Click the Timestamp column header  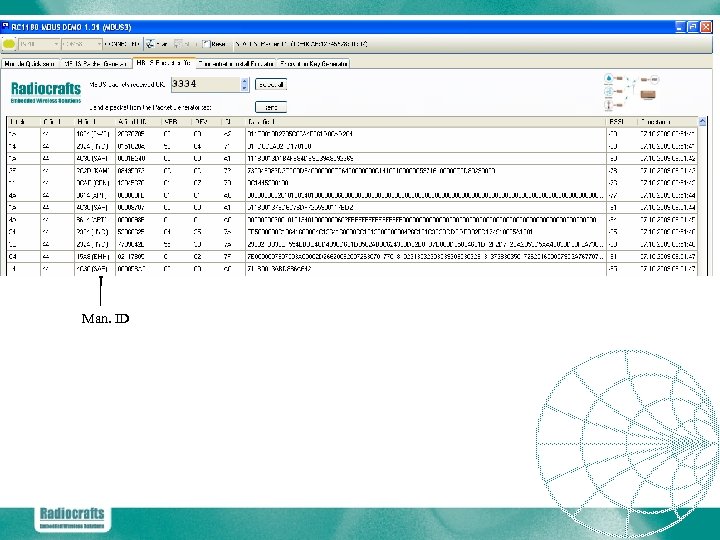coord(667,122)
